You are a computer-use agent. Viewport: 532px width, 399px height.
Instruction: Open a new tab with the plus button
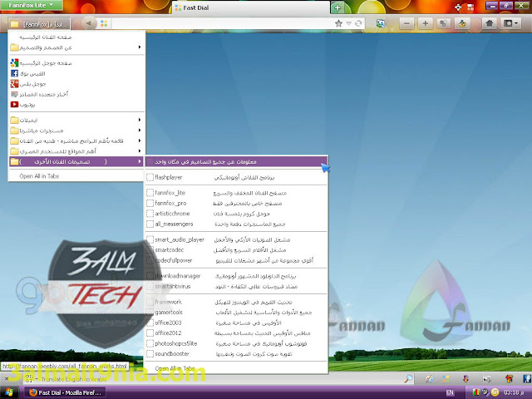337,7
